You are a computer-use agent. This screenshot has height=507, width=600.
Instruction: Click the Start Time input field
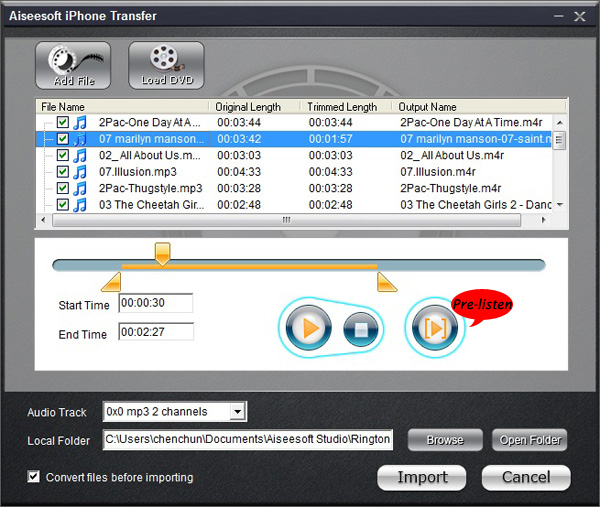(x=156, y=303)
